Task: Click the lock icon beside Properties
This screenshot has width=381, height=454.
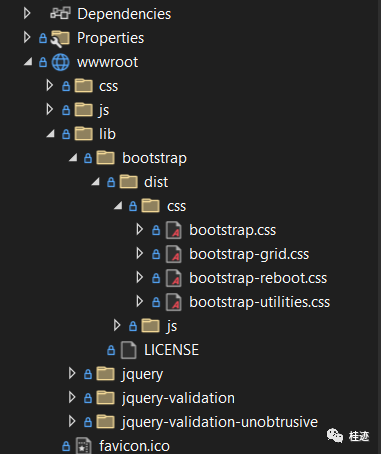Action: [43, 38]
